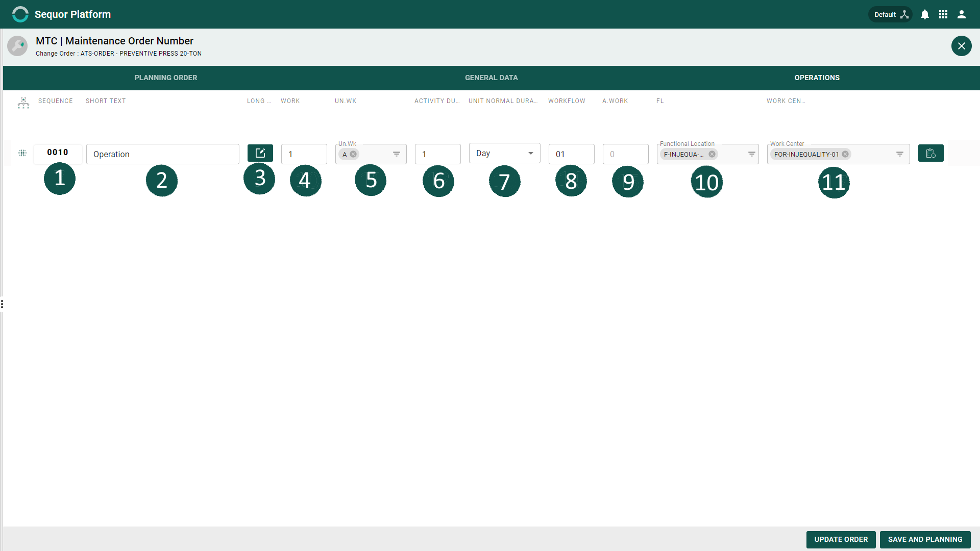Open the Un.Wk filter list

coord(397,154)
